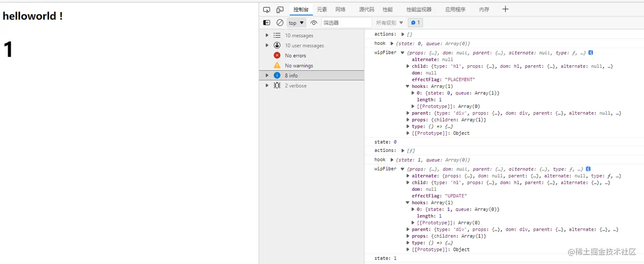
Task: Expand the empty actions array []
Action: (x=403, y=34)
